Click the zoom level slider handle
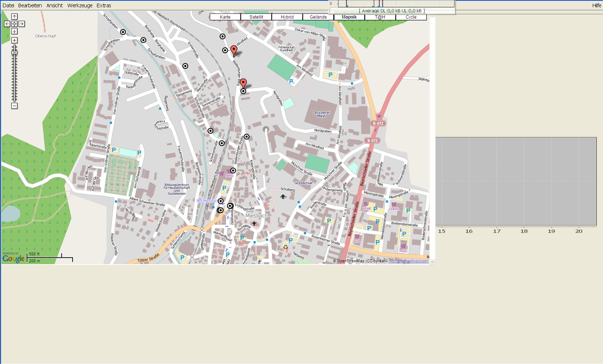Screen dimensions: 603x364 14,53
